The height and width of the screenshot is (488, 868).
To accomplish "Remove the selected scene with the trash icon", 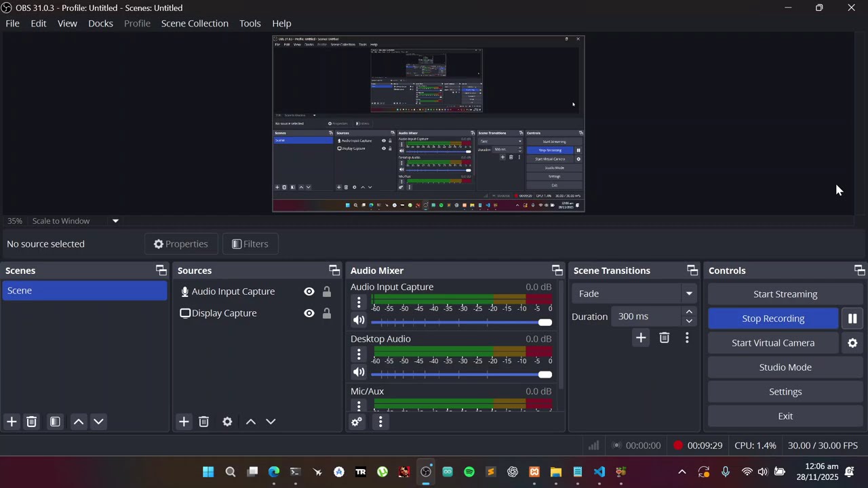I will click(31, 422).
